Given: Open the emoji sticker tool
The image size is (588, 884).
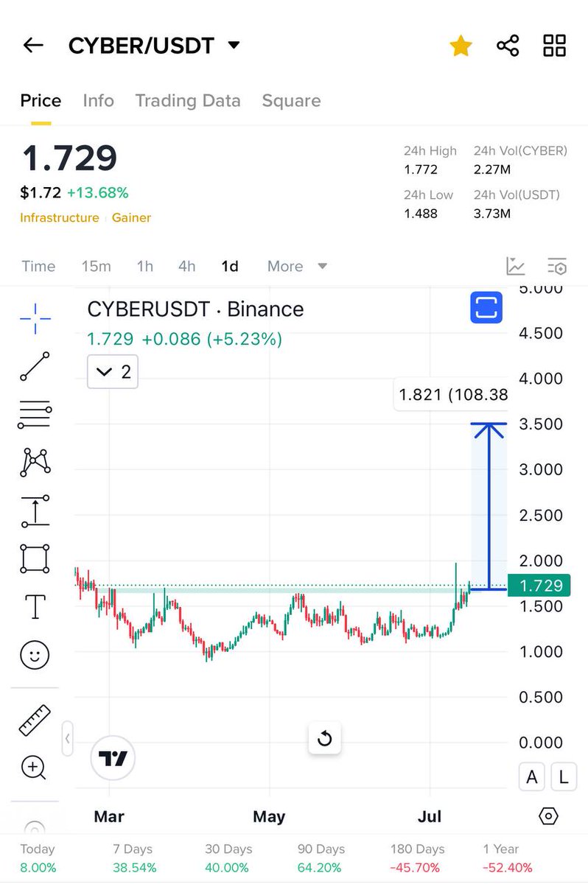Looking at the screenshot, I should [35, 654].
